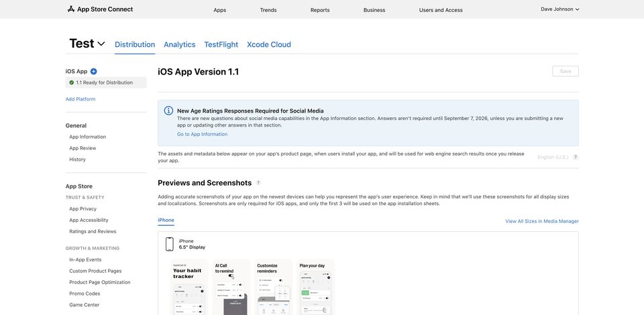Image resolution: width=644 pixels, height=315 pixels.
Task: Open Reports in top navigation
Action: click(320, 10)
